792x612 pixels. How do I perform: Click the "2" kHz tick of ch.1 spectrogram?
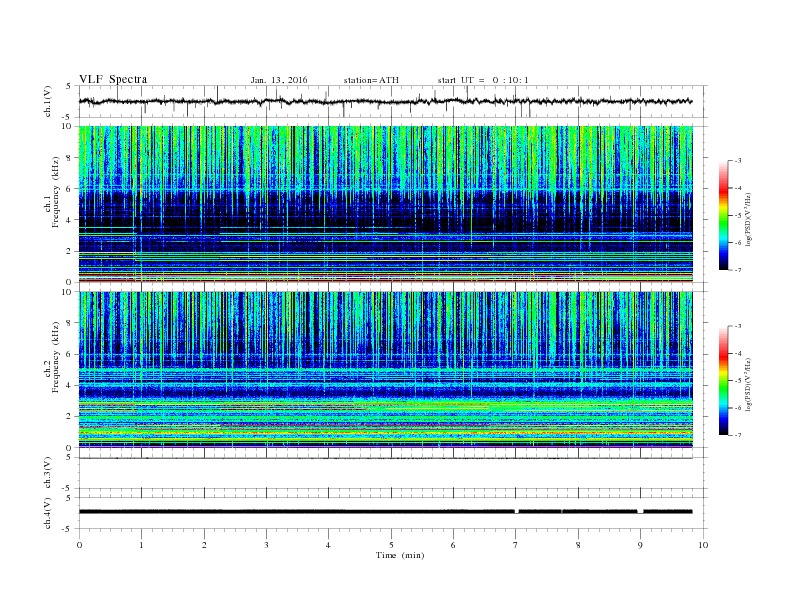point(70,251)
